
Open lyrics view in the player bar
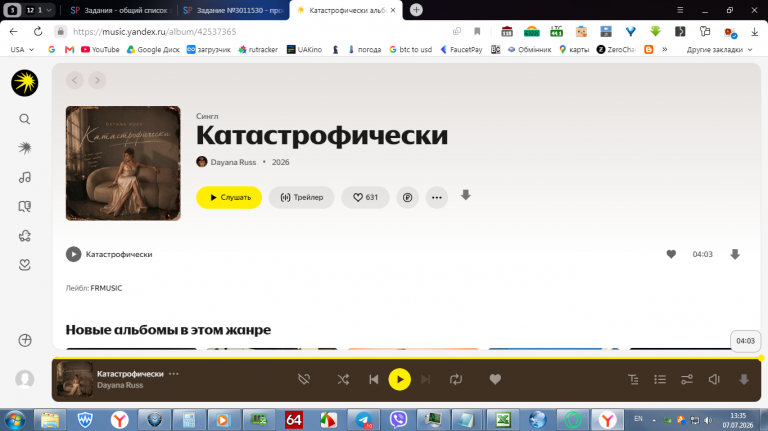click(x=633, y=380)
